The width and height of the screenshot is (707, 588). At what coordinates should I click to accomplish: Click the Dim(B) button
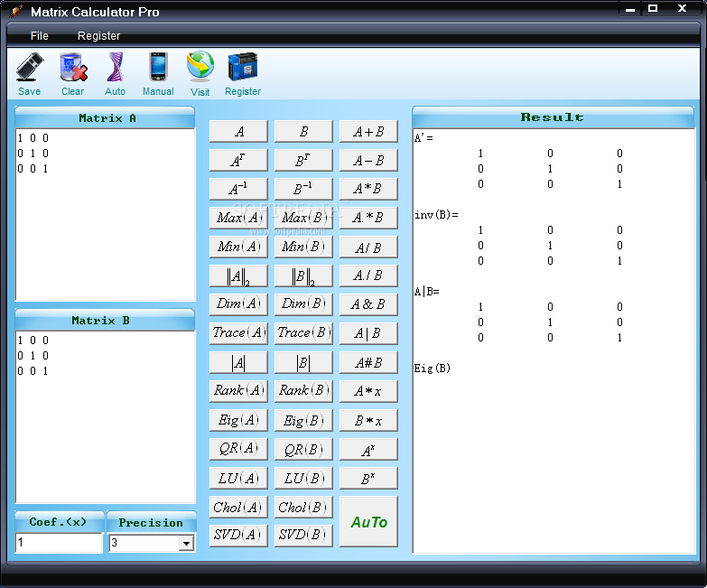303,304
